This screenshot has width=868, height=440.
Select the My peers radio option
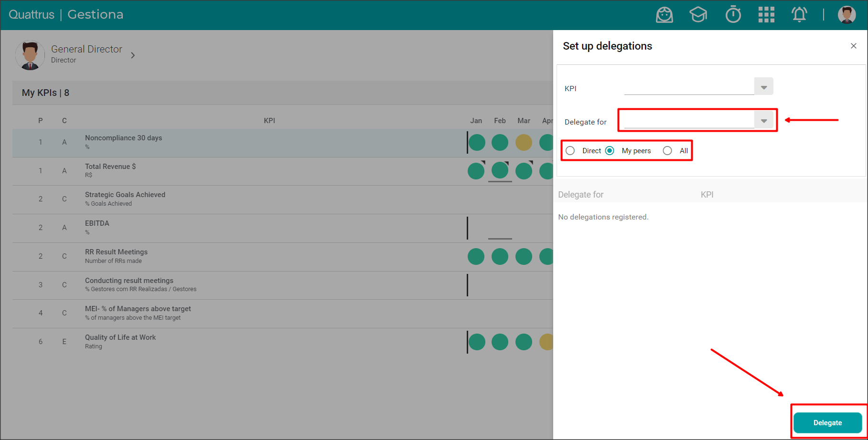[x=610, y=151]
